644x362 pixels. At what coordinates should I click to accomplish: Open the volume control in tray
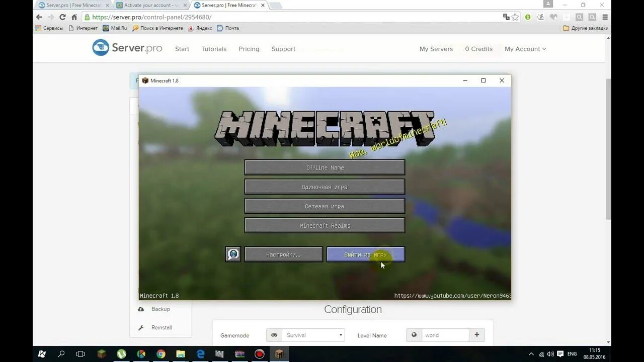pos(550,354)
